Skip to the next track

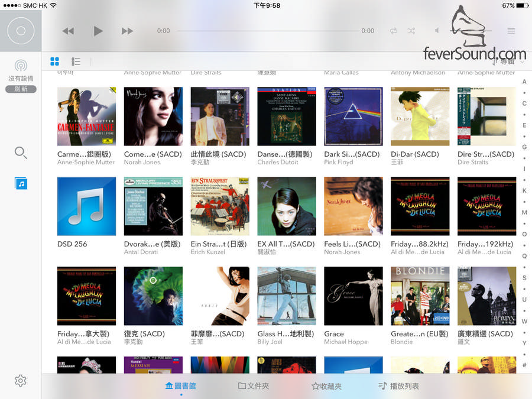[x=127, y=31]
